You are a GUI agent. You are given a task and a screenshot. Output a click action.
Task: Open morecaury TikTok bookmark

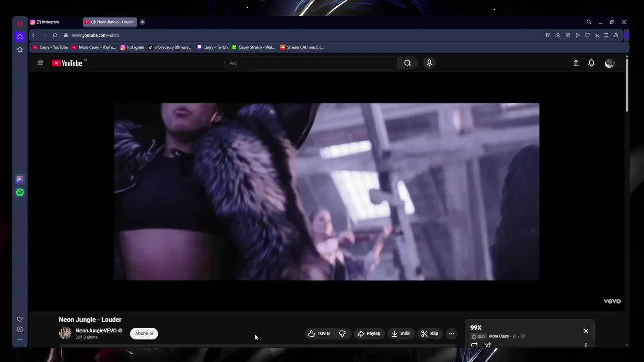170,47
